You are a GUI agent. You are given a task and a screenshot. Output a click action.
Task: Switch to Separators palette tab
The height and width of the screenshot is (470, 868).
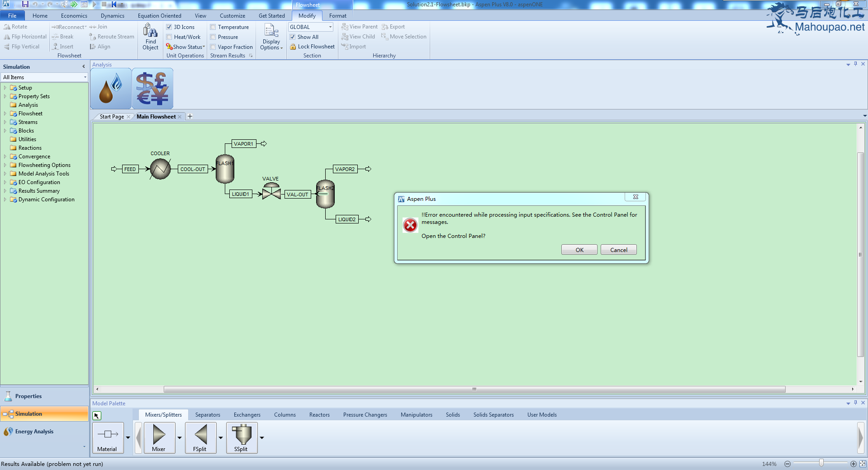208,415
